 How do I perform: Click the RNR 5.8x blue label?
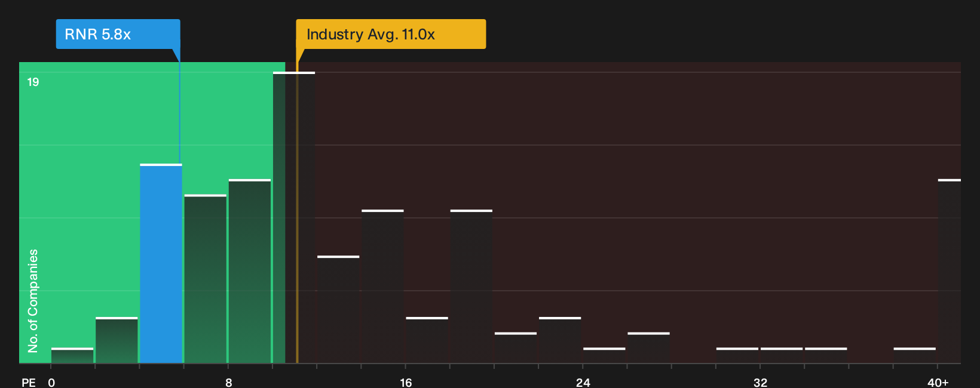tap(118, 34)
